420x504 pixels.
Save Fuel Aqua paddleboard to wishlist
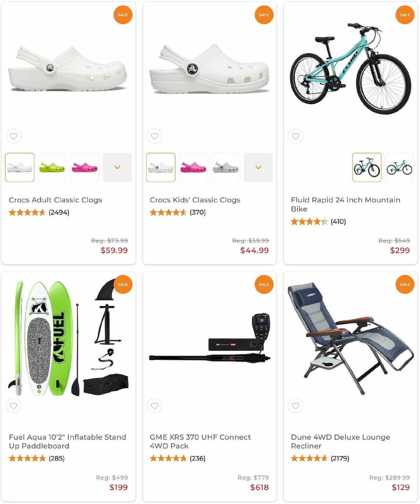click(x=14, y=406)
